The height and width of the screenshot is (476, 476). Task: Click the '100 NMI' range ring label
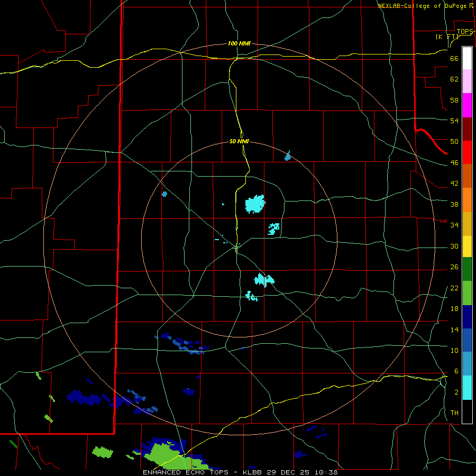239,43
